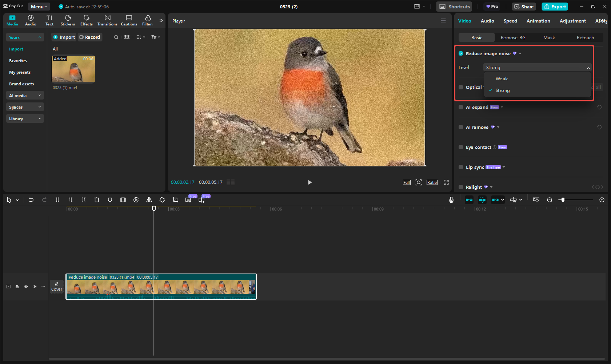611x364 pixels.
Task: Enter fullscreen player preview
Action: 446,182
